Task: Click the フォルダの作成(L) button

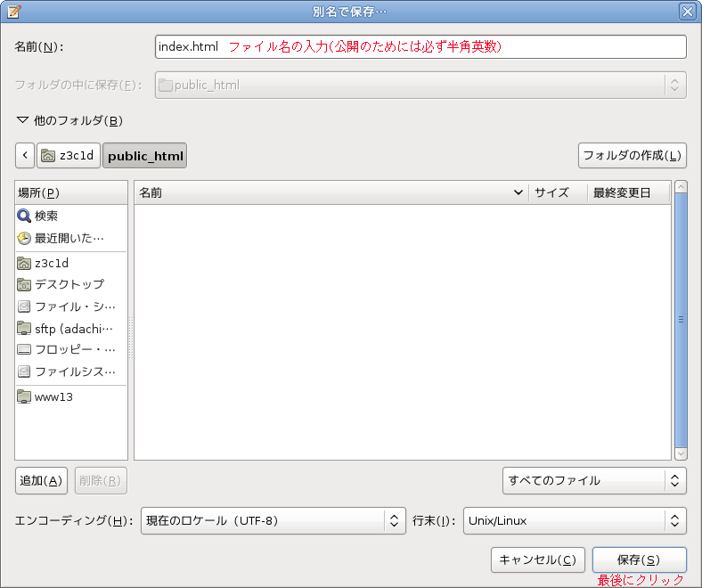Action: [633, 155]
